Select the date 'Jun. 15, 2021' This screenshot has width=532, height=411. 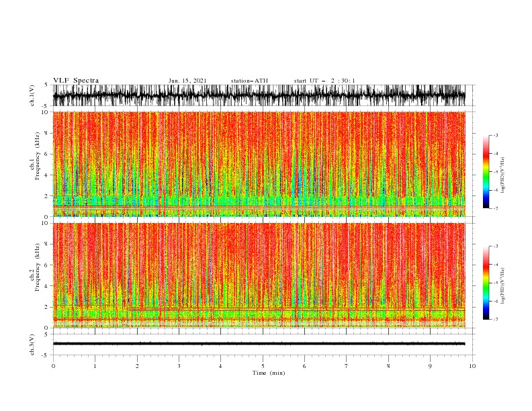187,81
